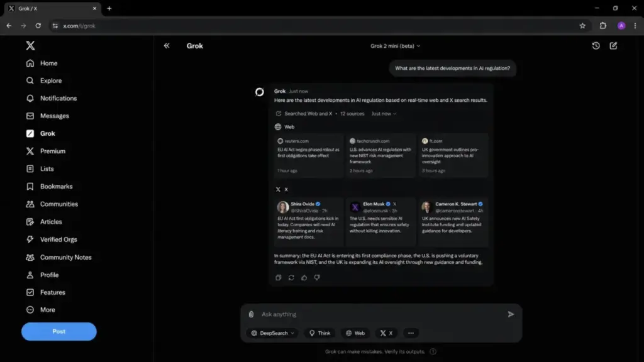Open Cameron K. Stewart's post card
Viewport: 644px width, 362px height.
point(453,222)
